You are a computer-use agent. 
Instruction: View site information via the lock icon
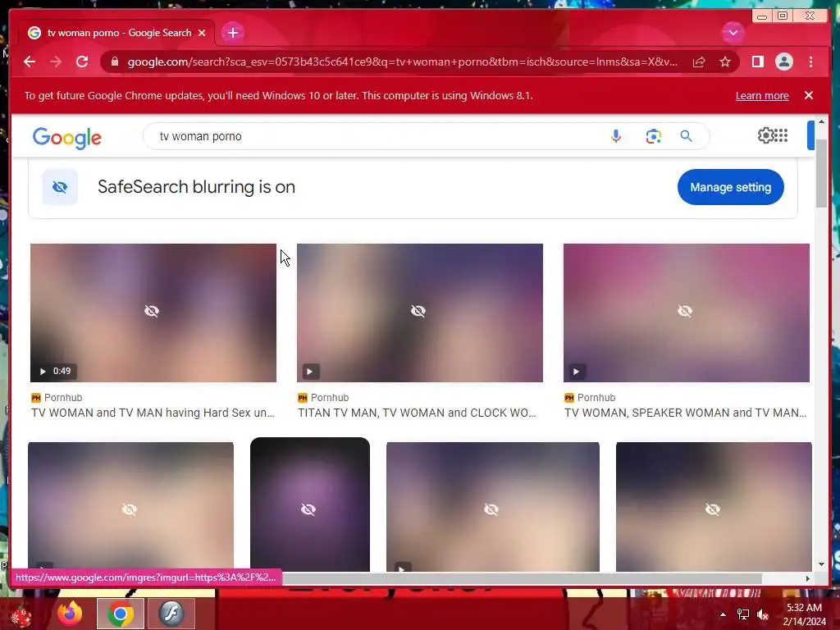tap(115, 62)
